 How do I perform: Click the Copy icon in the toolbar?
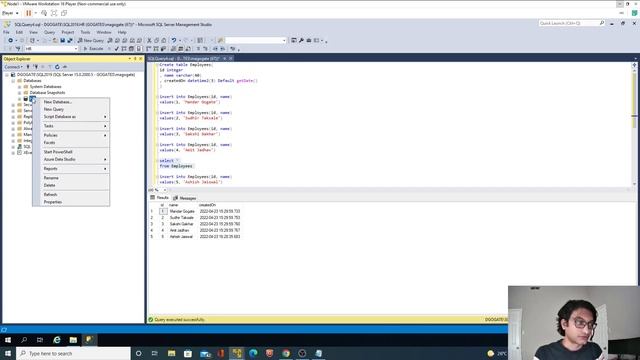pos(157,40)
